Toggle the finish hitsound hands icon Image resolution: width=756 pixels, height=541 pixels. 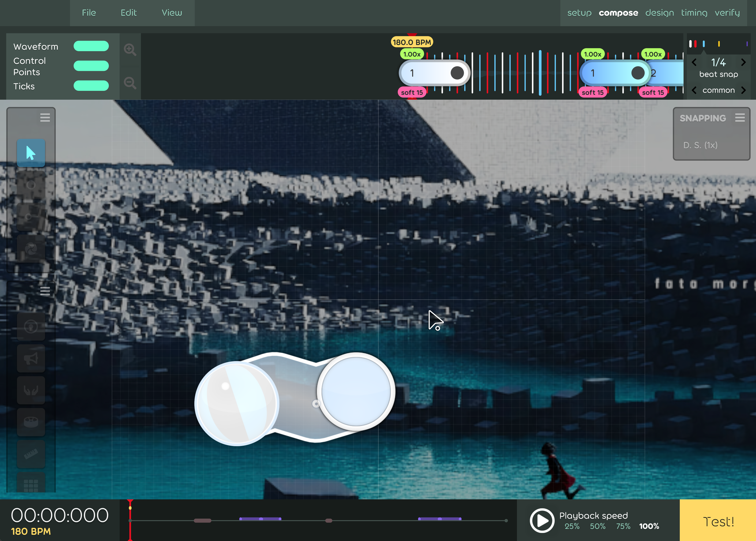(31, 390)
